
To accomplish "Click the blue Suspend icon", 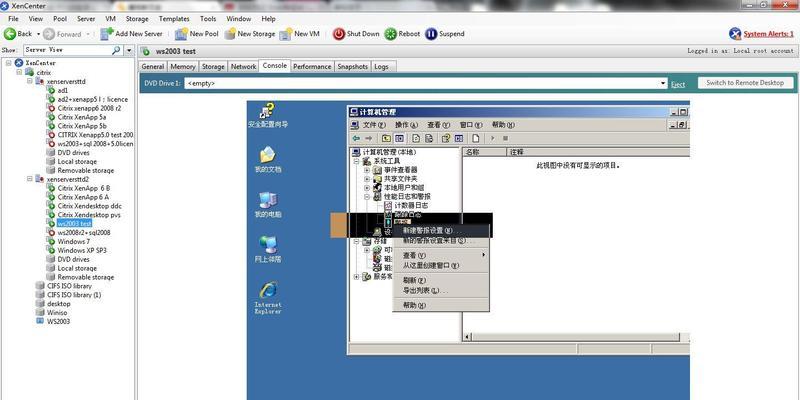I will tap(431, 34).
